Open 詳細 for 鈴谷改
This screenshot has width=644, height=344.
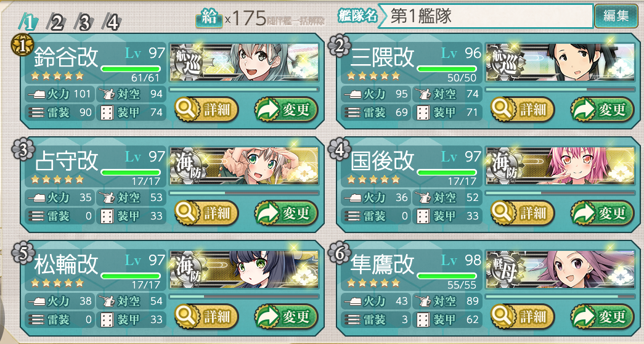(206, 109)
